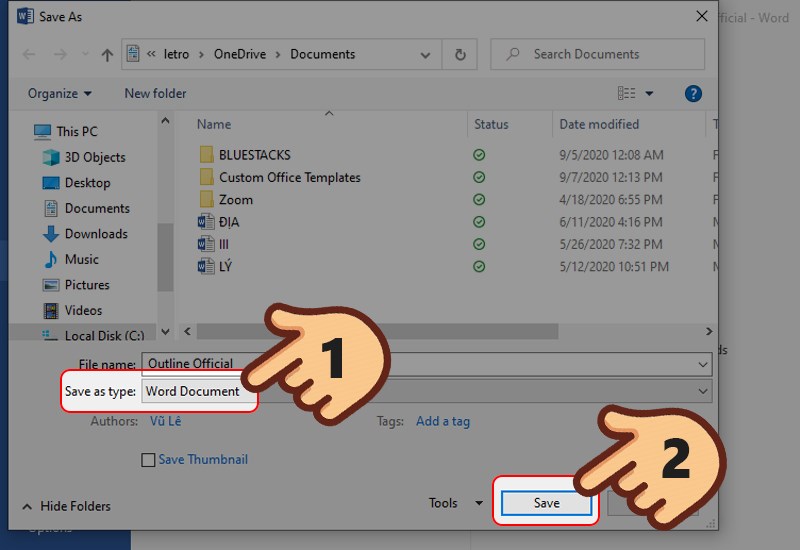Click the New folder button
This screenshot has width=800, height=550.
tap(155, 93)
